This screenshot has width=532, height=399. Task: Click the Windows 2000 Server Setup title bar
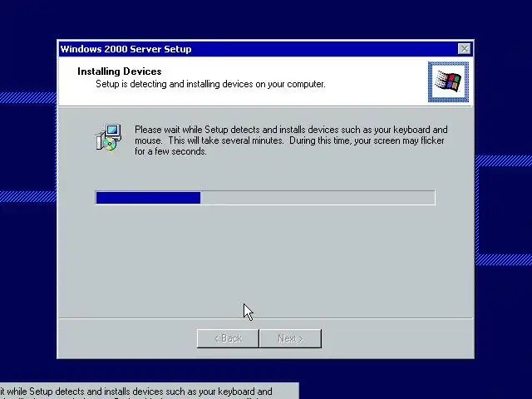click(x=266, y=49)
